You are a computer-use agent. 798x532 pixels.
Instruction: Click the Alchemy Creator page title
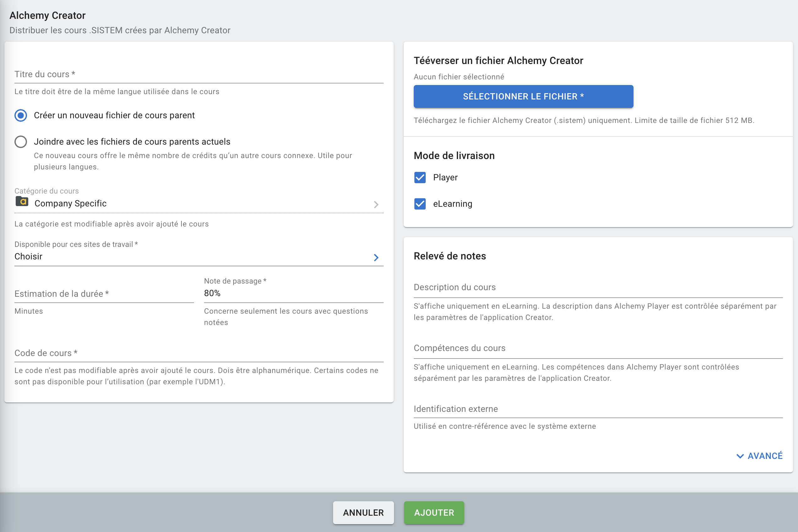47,15
